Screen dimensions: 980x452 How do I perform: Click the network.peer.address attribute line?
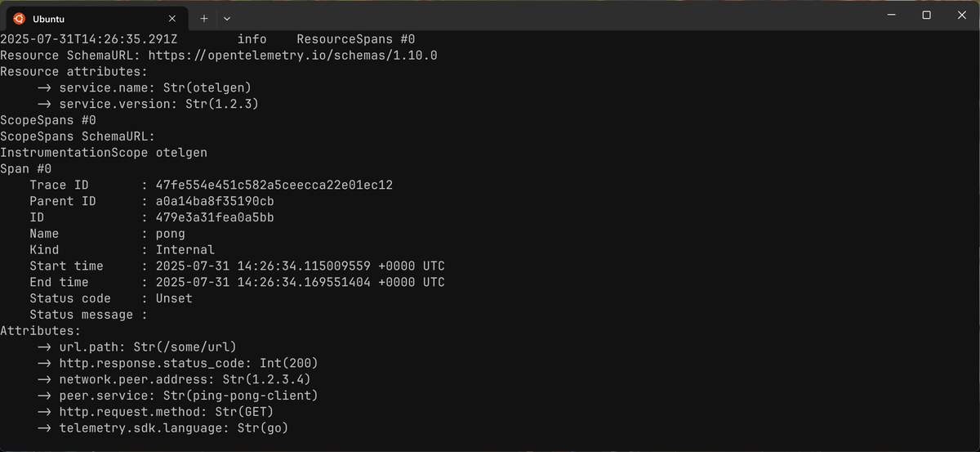click(174, 380)
